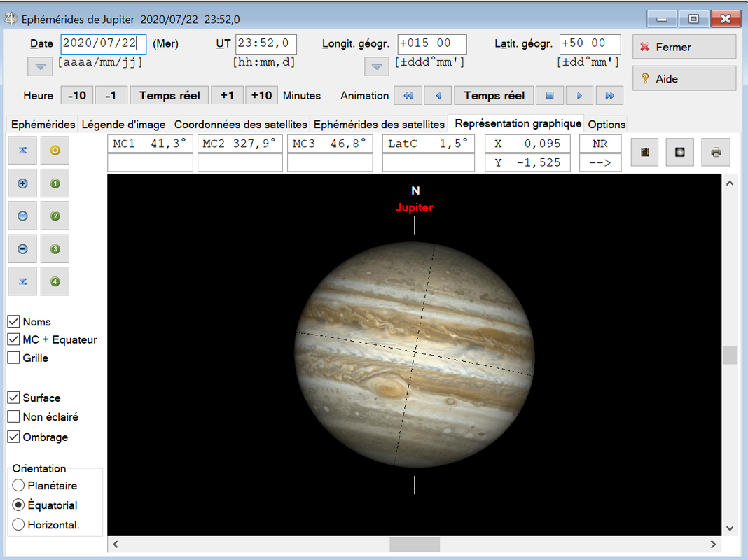
Task: Select Horizontal. orientation
Action: point(18,525)
